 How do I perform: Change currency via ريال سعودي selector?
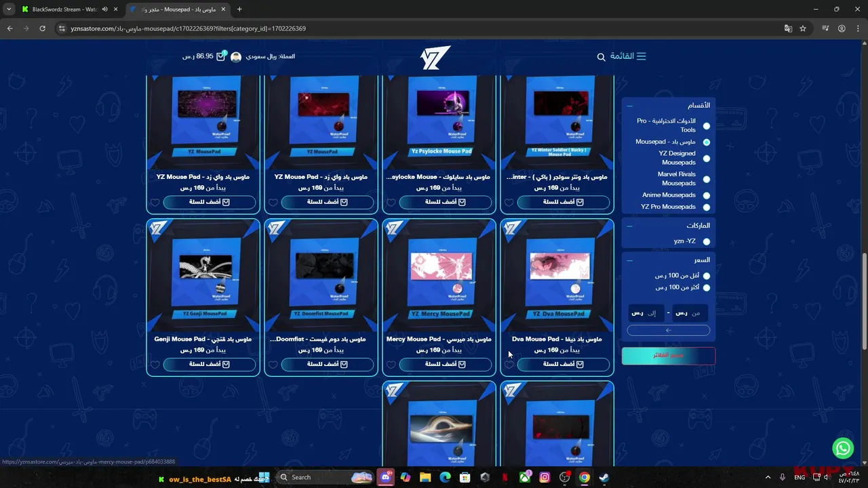tap(270, 56)
